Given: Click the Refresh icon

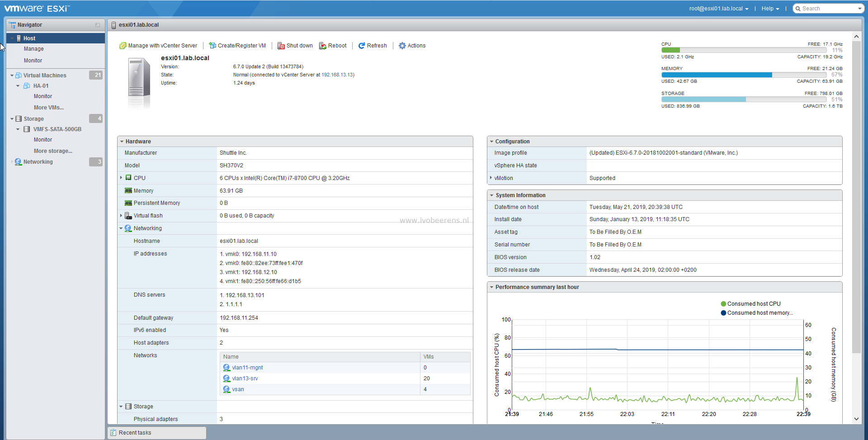Looking at the screenshot, I should pyautogui.click(x=362, y=46).
